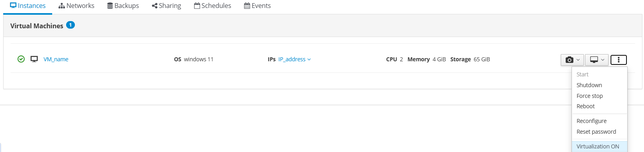The width and height of the screenshot is (644, 152).
Task: Click the green running status check icon
Action: [21, 59]
